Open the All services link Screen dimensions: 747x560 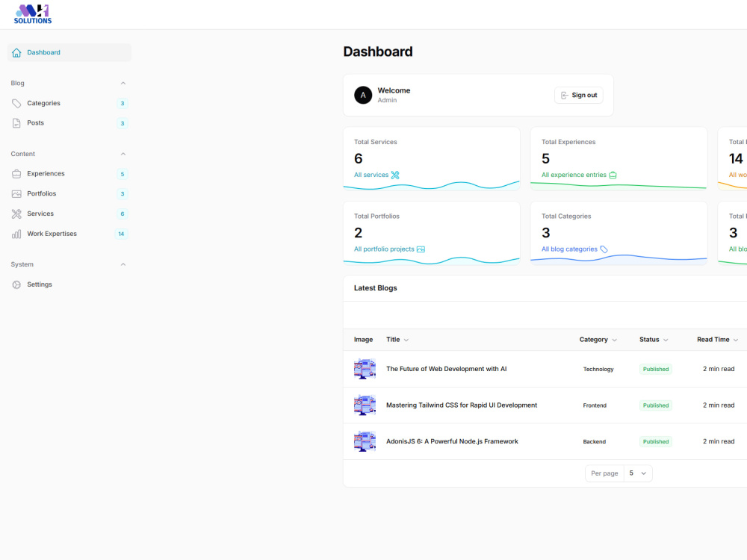pos(376,175)
